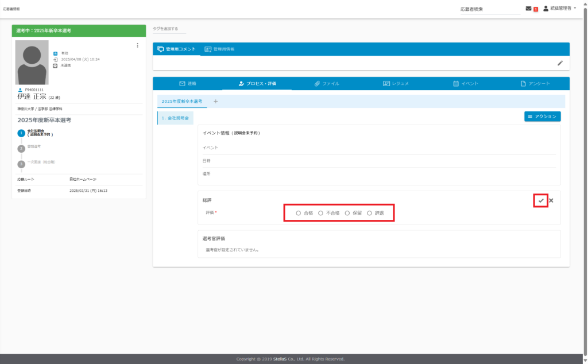Switch to the 管理用情報 tab
Viewport: 588px width, 364px height.
click(x=219, y=49)
